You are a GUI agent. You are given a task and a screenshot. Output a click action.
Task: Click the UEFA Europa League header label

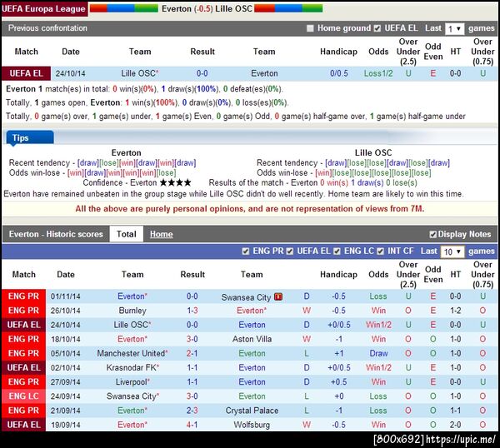coord(43,8)
